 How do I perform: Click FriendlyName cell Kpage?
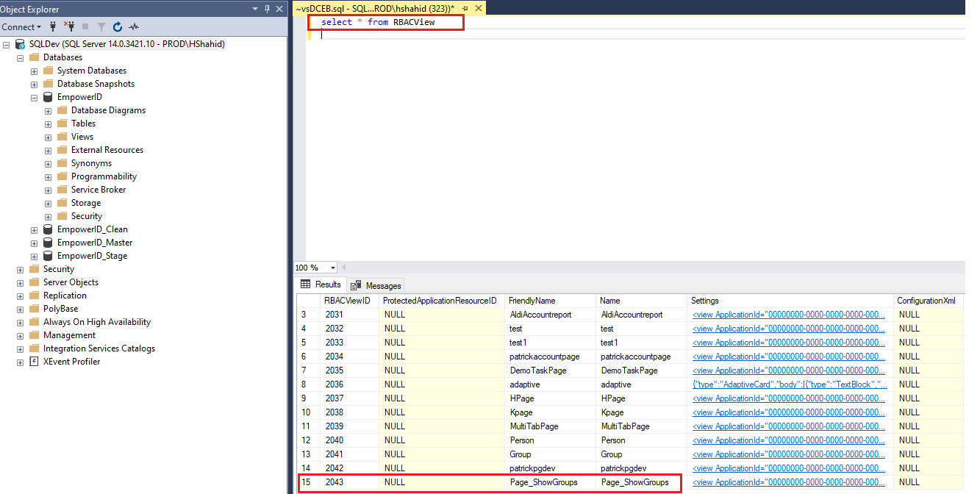click(550, 412)
